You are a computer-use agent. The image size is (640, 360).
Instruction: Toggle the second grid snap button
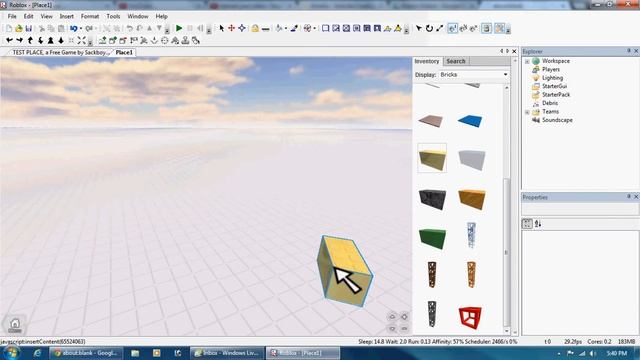(463, 29)
